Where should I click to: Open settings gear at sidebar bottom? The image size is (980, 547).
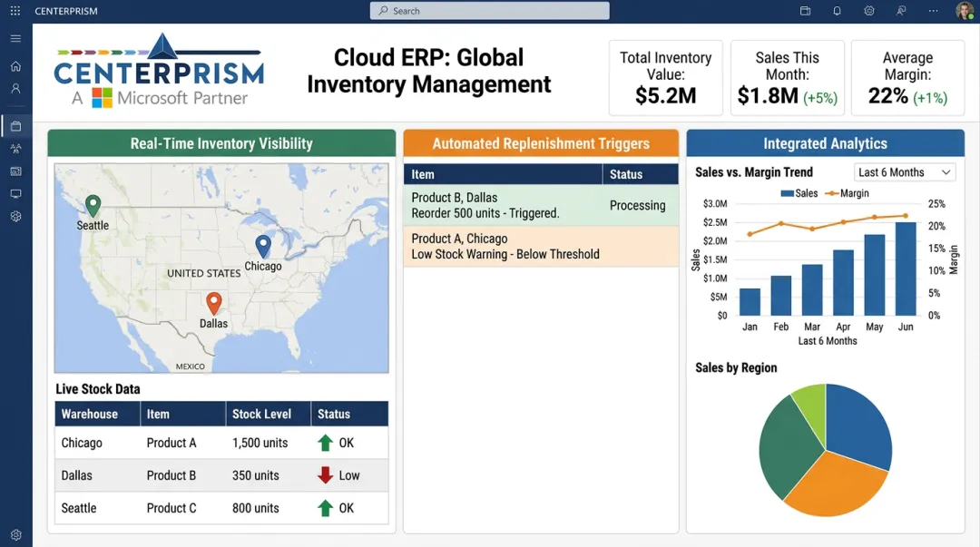click(x=15, y=535)
